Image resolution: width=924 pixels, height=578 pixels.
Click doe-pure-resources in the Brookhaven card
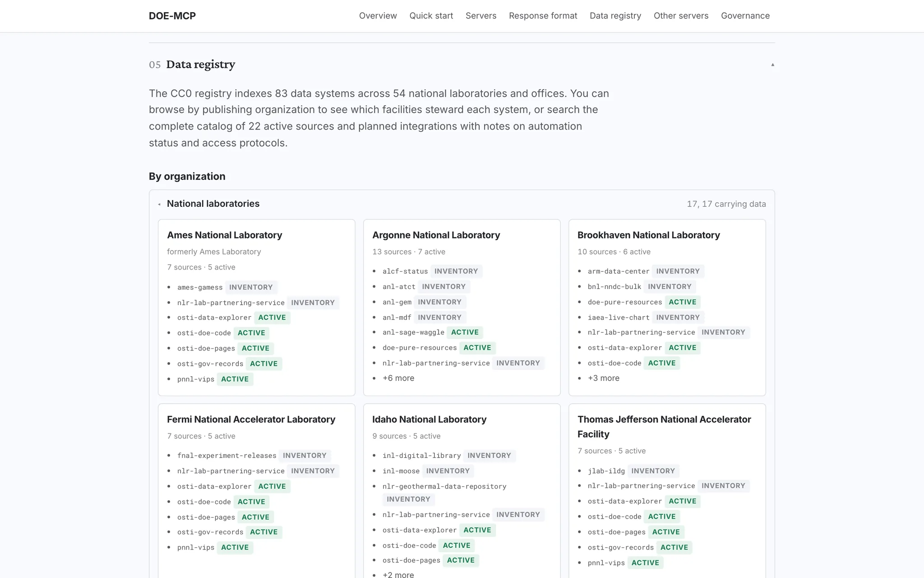coord(625,302)
